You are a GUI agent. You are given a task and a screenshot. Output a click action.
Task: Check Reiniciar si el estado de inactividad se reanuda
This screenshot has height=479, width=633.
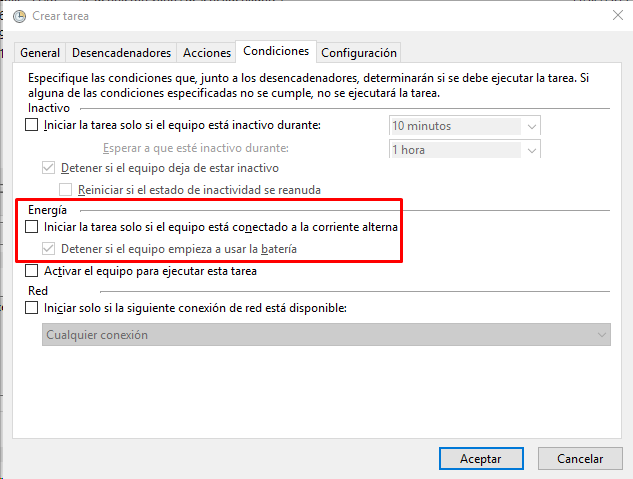(x=65, y=189)
